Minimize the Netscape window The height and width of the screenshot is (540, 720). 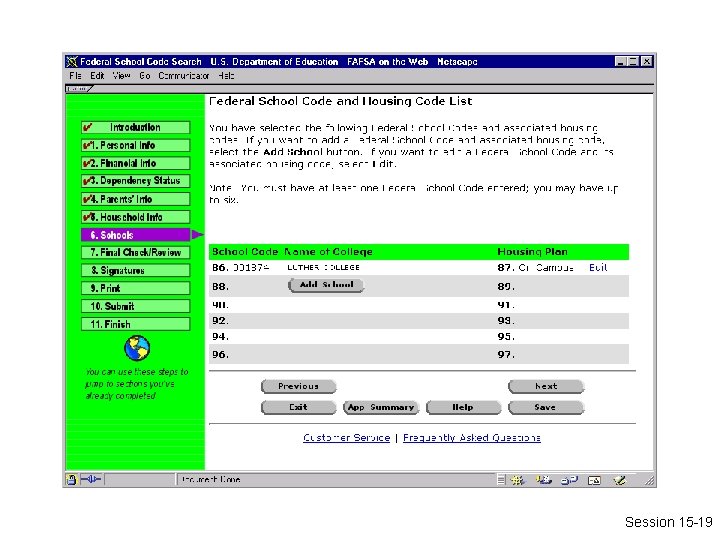pyautogui.click(x=620, y=62)
